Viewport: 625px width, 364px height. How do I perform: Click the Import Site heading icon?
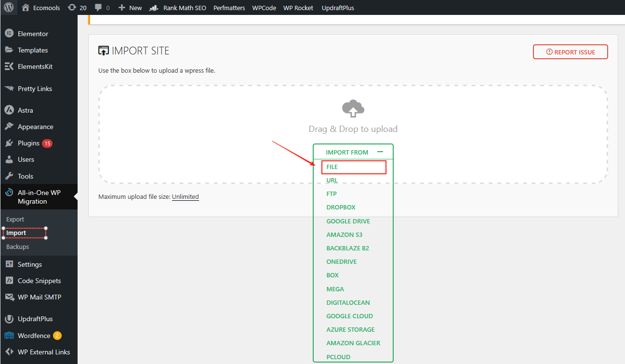(104, 51)
